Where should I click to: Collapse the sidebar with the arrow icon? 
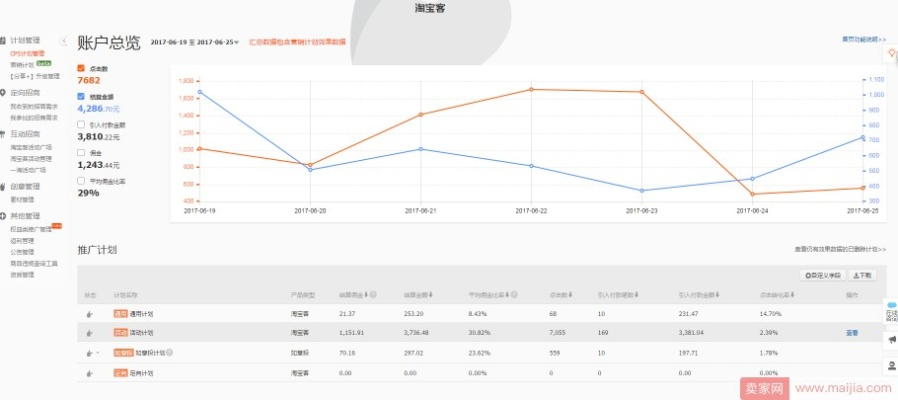(x=64, y=41)
